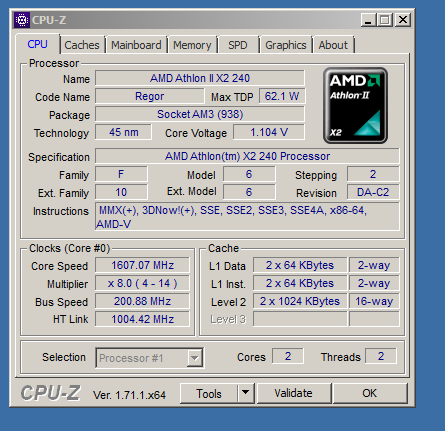Switch to the CPU tab

click(37, 44)
